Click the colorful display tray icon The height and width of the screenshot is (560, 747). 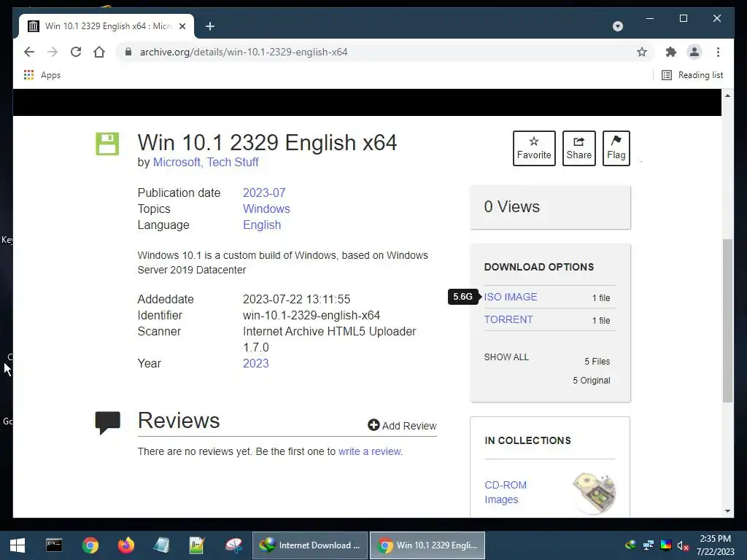point(666,545)
